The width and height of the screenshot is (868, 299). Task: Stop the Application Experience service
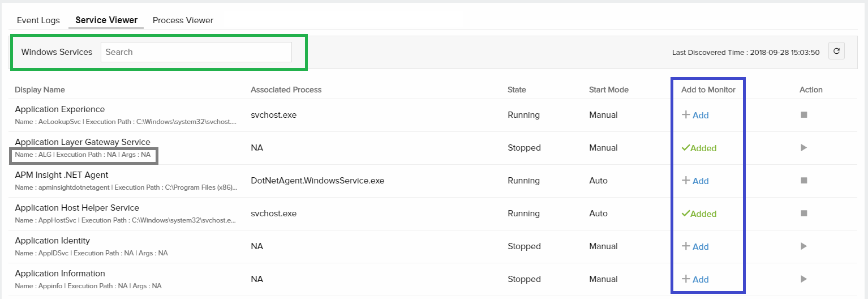click(x=803, y=115)
